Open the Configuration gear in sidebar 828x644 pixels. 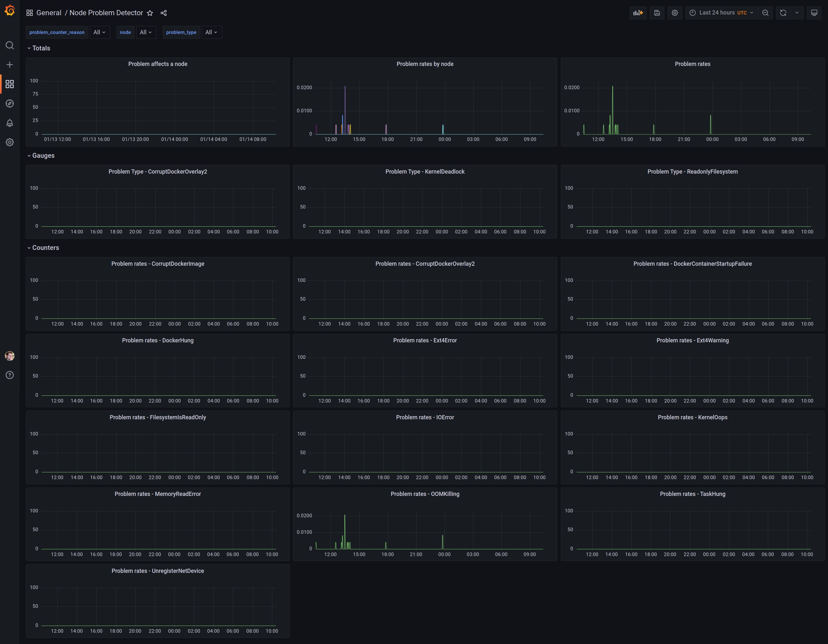[x=9, y=142]
